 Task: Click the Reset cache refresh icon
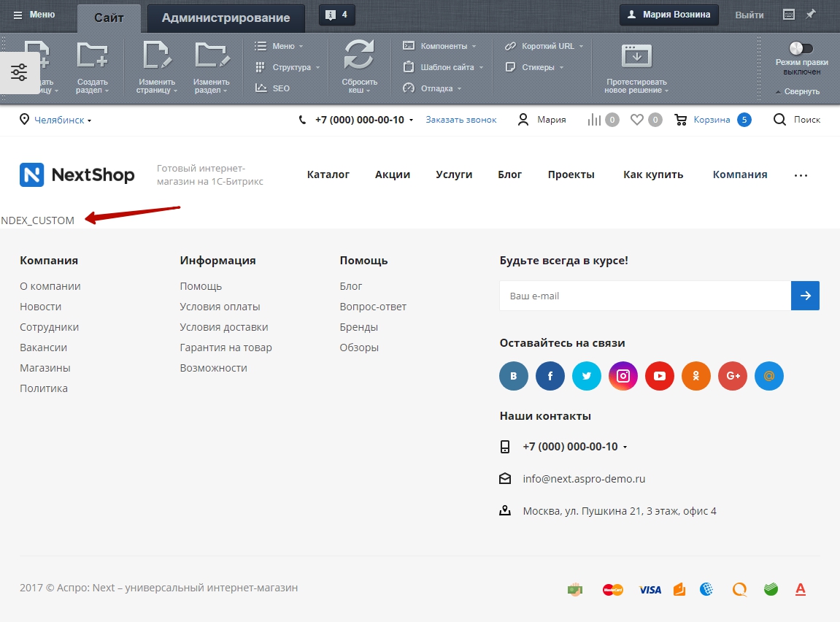359,55
